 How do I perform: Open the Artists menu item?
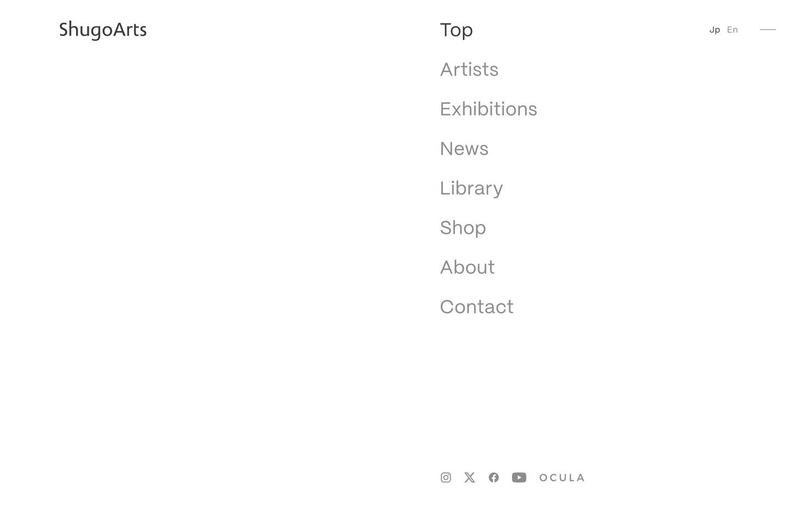point(469,70)
